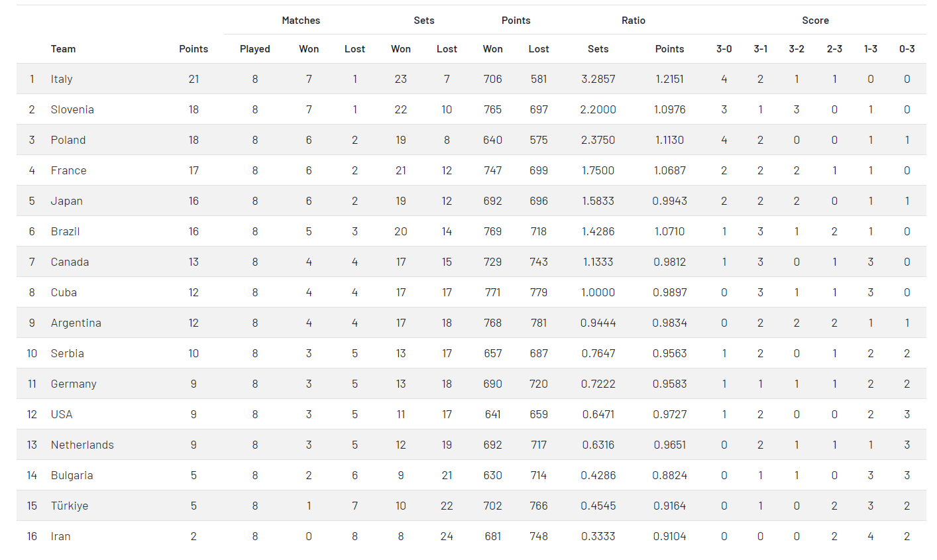The height and width of the screenshot is (560, 937).
Task: Click the 3-0 score column header
Action: click(x=724, y=49)
